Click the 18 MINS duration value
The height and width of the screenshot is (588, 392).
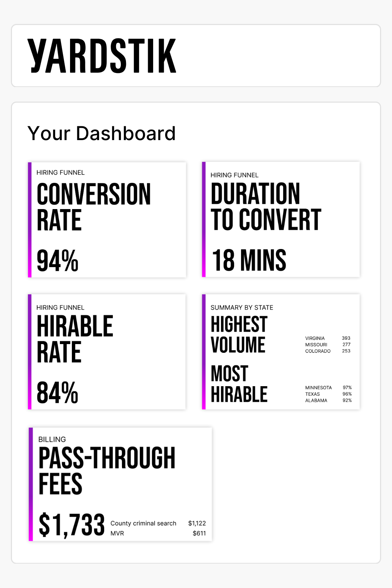(249, 260)
